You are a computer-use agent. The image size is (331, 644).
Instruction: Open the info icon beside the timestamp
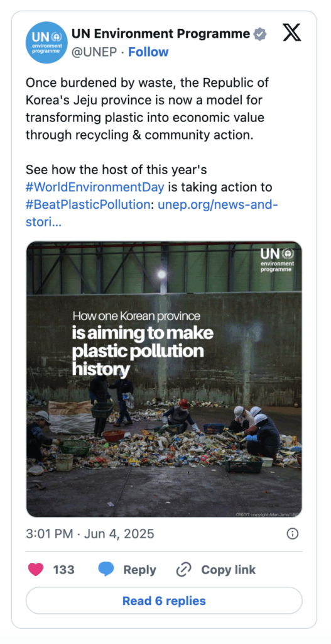tap(292, 534)
